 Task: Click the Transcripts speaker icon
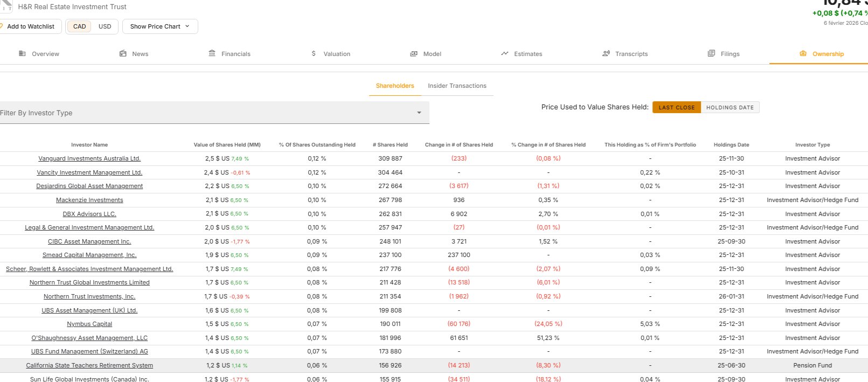(x=606, y=54)
